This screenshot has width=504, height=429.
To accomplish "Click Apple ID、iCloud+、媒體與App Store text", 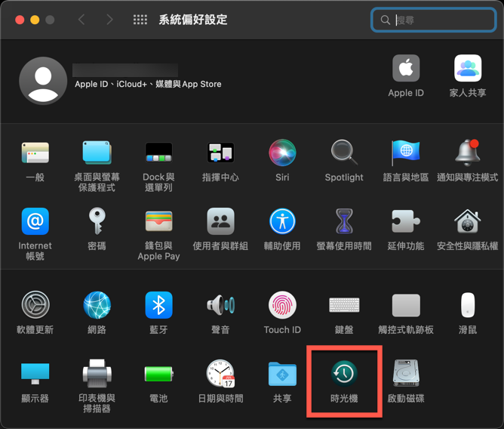I will 148,85.
